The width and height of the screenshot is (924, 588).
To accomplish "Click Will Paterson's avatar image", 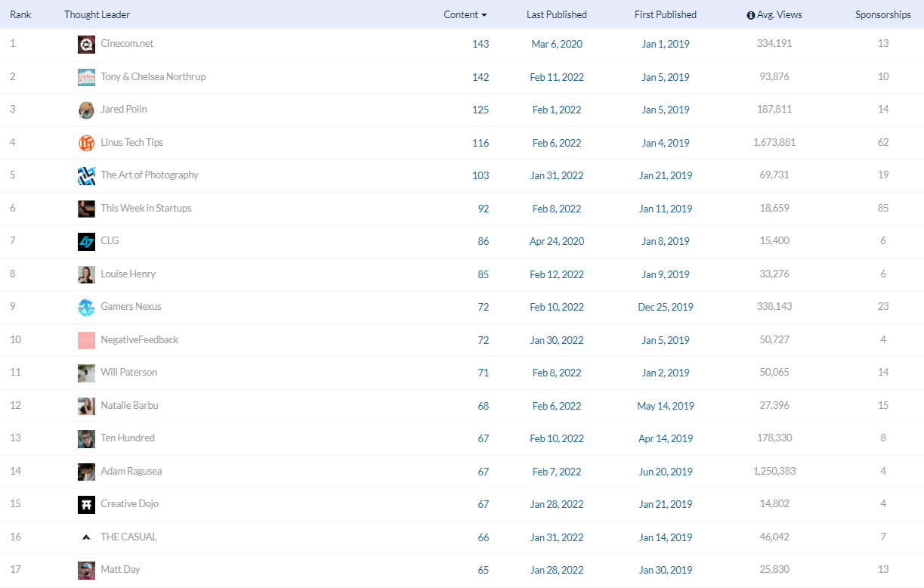I will click(86, 373).
